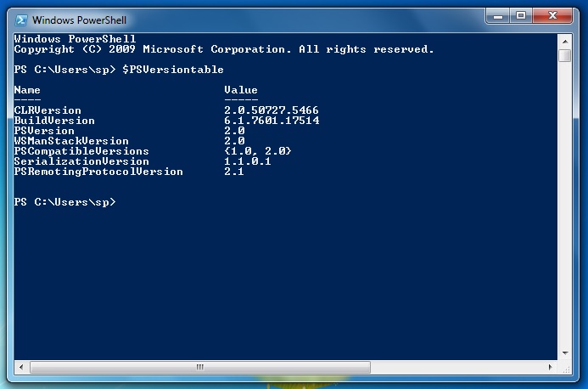Click the PSVersion row name
The image size is (588, 389).
point(44,131)
